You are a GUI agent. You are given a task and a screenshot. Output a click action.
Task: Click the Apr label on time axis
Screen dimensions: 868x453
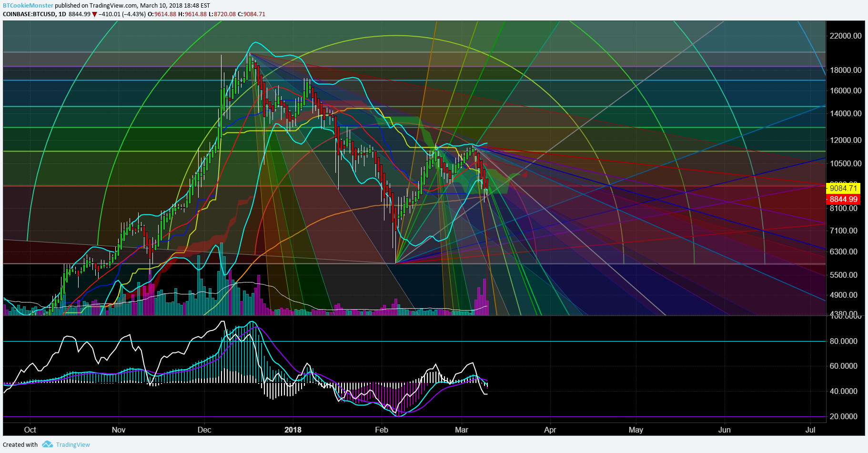click(x=550, y=430)
